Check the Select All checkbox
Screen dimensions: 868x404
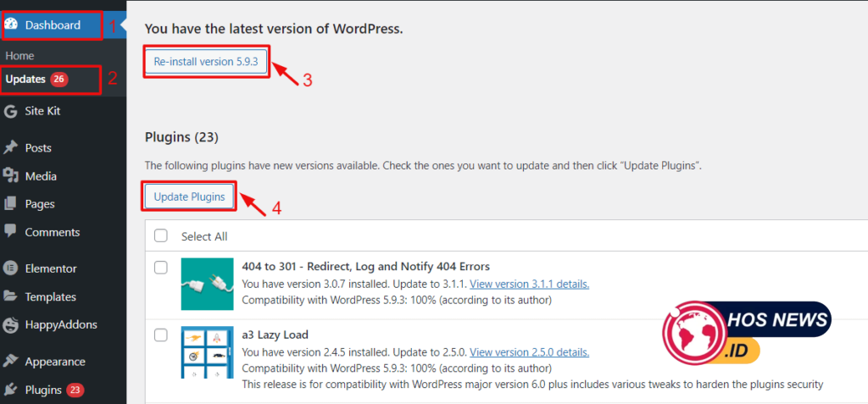pos(161,236)
